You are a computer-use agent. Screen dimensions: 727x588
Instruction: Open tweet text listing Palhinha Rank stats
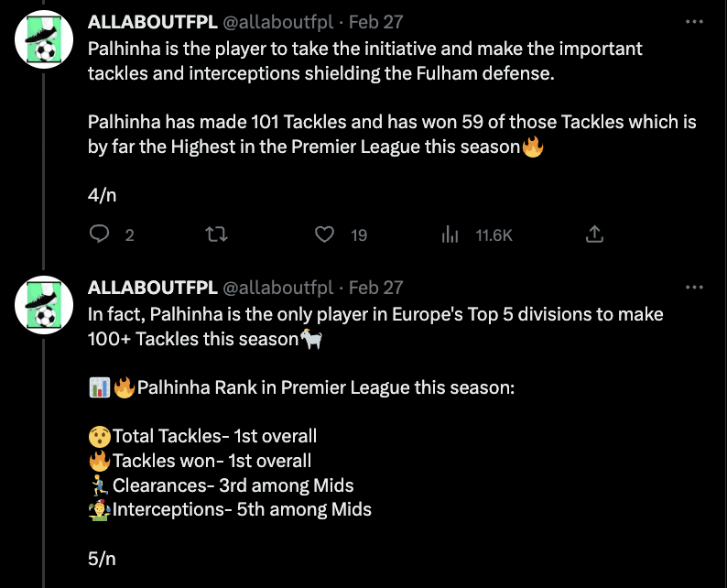coord(302,387)
